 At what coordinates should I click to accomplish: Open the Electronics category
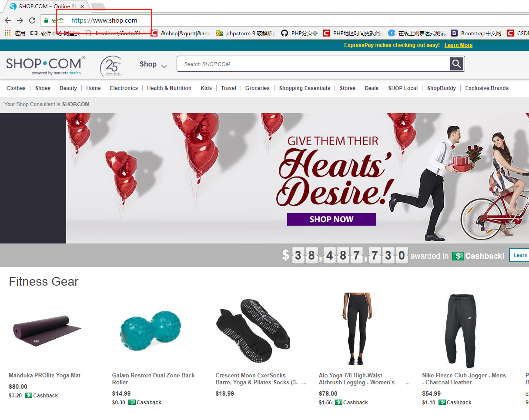(124, 88)
